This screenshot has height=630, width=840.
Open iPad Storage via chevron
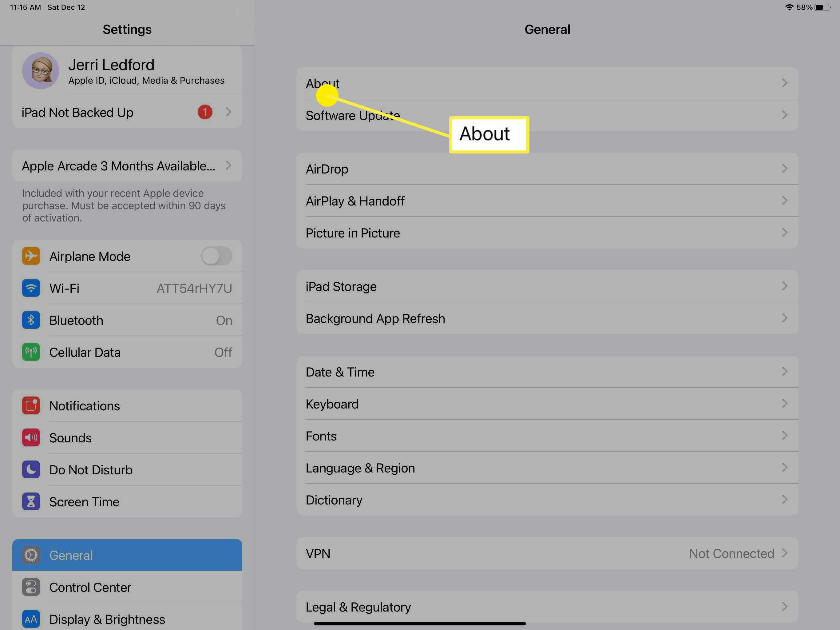click(x=785, y=286)
